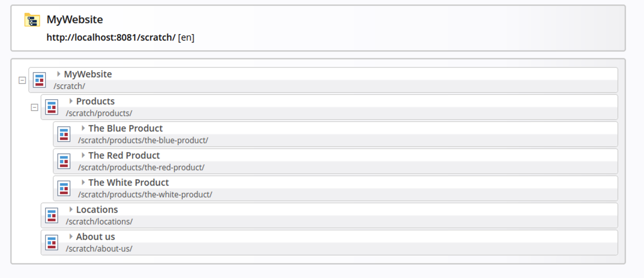Click The Blue Product page icon
644x278 pixels.
pos(64,134)
